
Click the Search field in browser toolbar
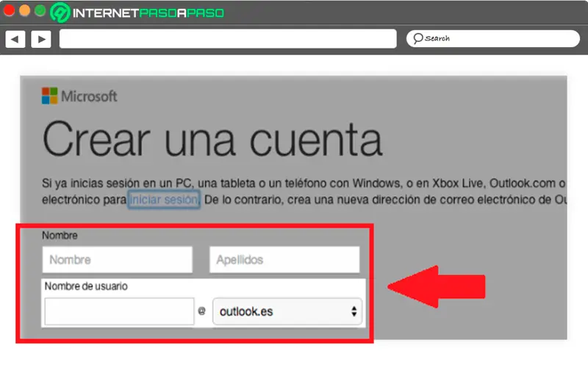coord(492,38)
